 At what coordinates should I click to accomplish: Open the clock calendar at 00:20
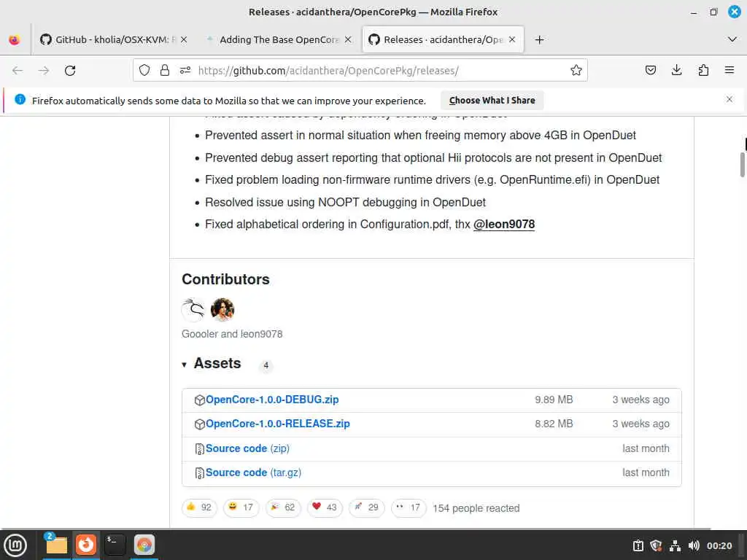[x=719, y=545]
